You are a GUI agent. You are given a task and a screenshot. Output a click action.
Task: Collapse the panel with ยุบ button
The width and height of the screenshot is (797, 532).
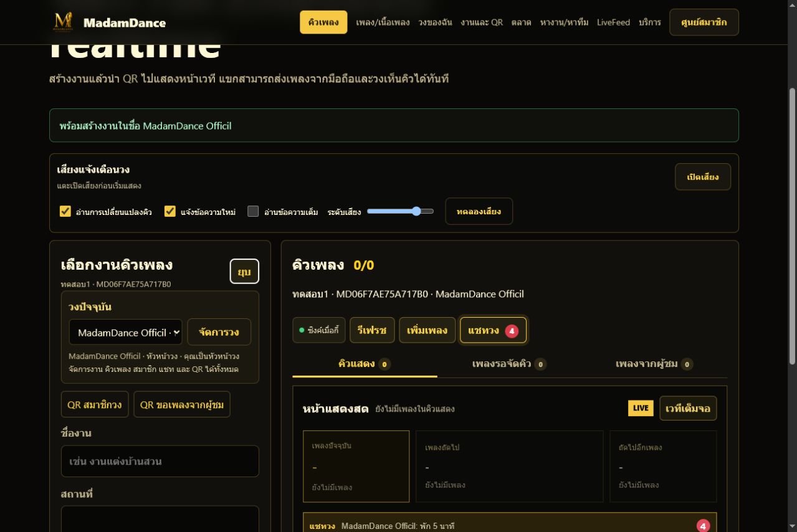coord(244,271)
